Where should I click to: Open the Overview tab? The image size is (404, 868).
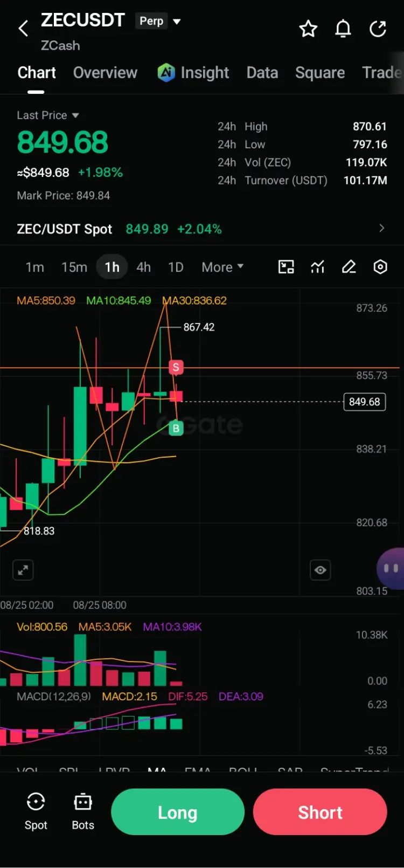tap(105, 73)
